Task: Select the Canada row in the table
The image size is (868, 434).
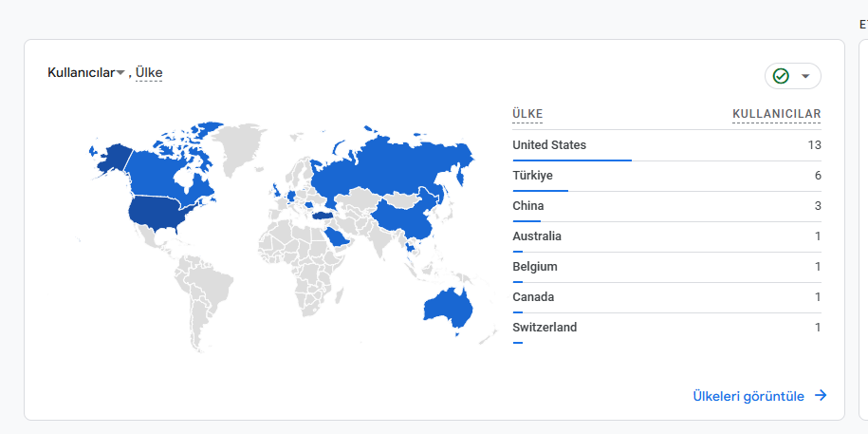Action: click(667, 298)
